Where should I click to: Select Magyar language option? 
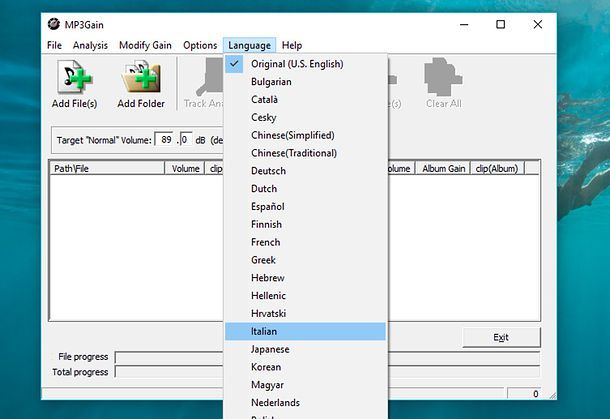click(305, 385)
